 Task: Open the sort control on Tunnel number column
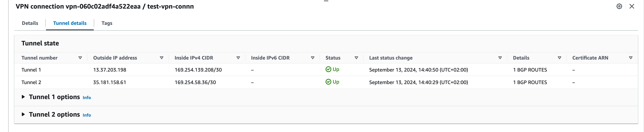pos(80,58)
